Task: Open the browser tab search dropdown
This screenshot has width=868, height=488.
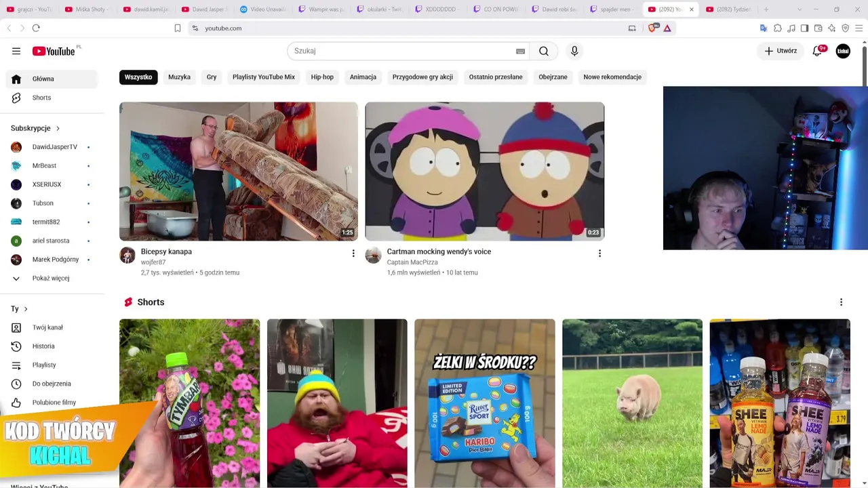Action: (798, 9)
